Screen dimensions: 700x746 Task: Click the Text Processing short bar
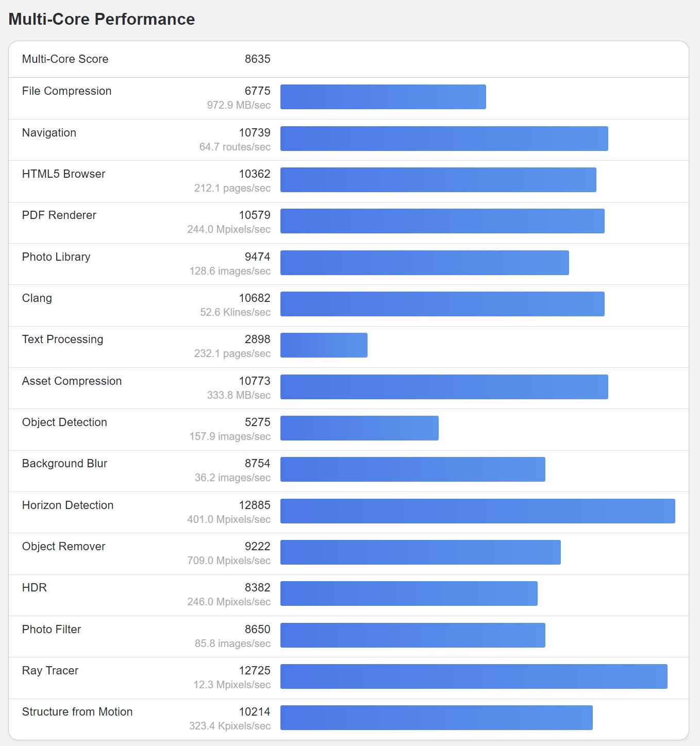click(x=324, y=345)
